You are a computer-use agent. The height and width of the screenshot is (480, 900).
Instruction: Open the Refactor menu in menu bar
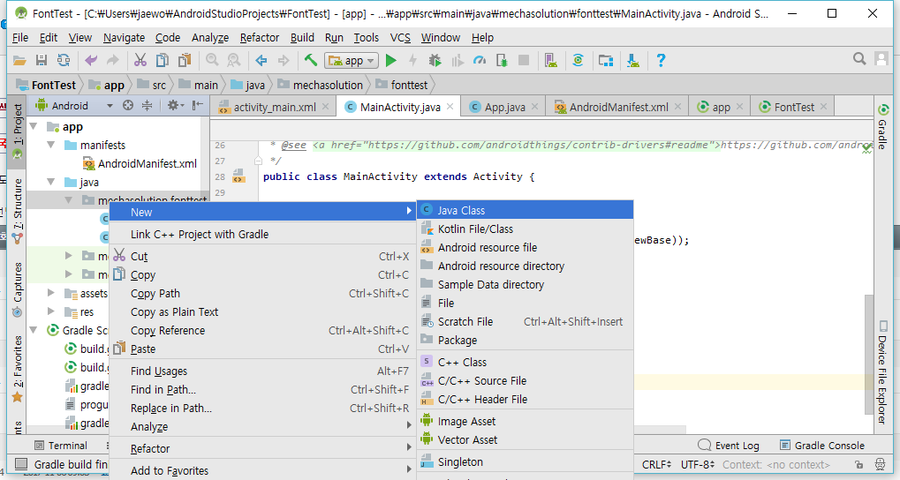(x=259, y=37)
